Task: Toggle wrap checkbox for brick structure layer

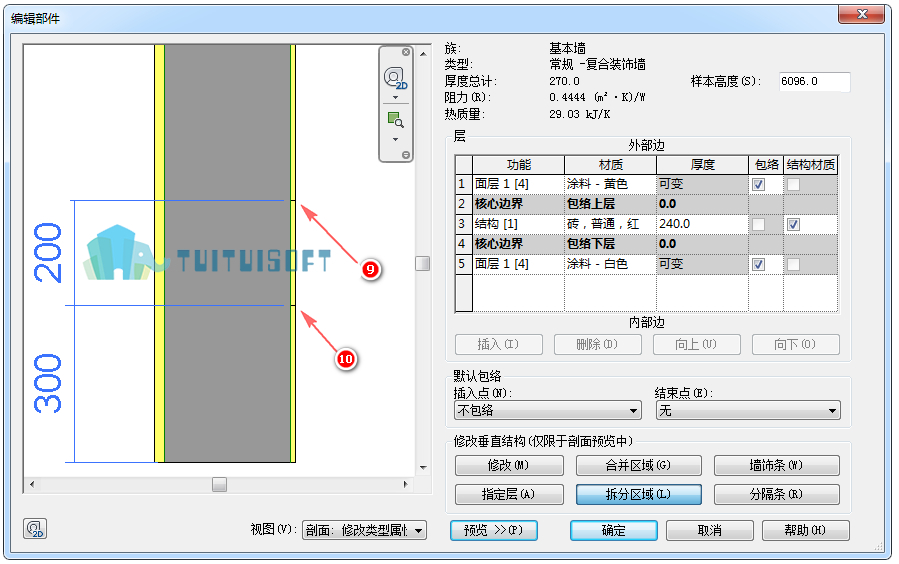Action: pyautogui.click(x=759, y=225)
